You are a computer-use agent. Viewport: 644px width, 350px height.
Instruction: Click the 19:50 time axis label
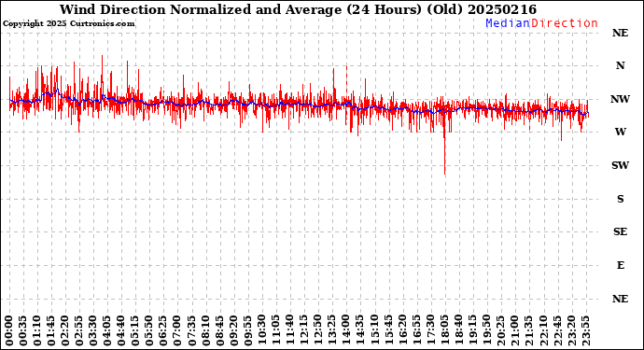[486, 330]
